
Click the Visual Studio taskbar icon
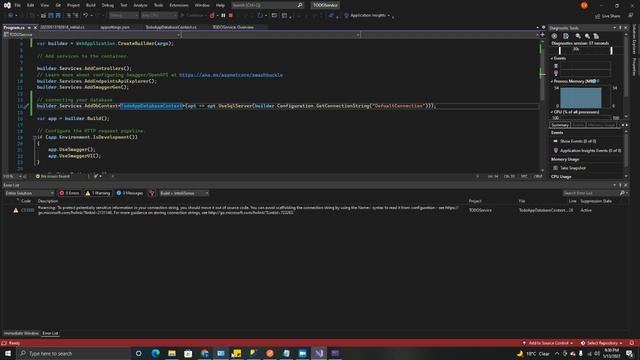[319, 353]
